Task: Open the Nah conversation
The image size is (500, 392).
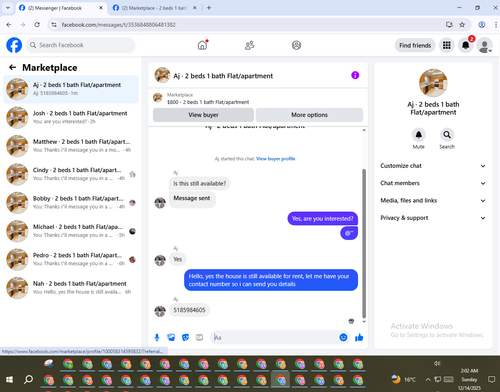Action: point(71,288)
